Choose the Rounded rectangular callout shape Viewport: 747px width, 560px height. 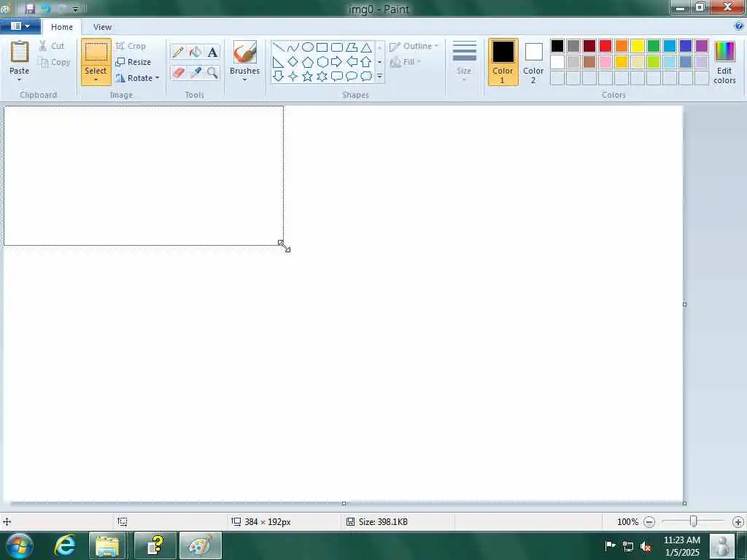point(337,76)
